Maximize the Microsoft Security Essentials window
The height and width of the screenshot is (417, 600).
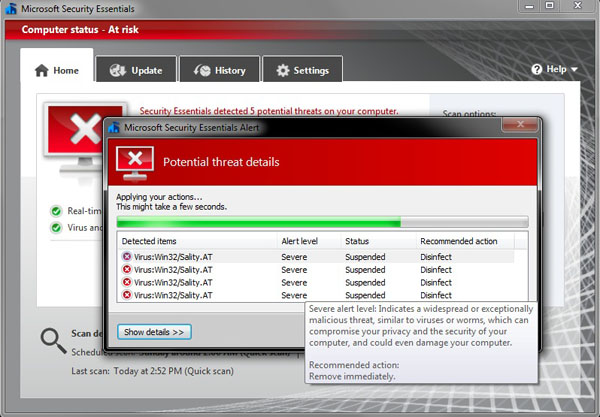coord(549,5)
